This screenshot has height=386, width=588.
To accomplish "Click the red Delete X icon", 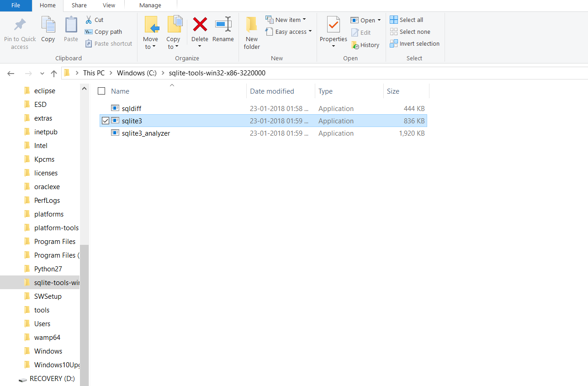I will (200, 24).
